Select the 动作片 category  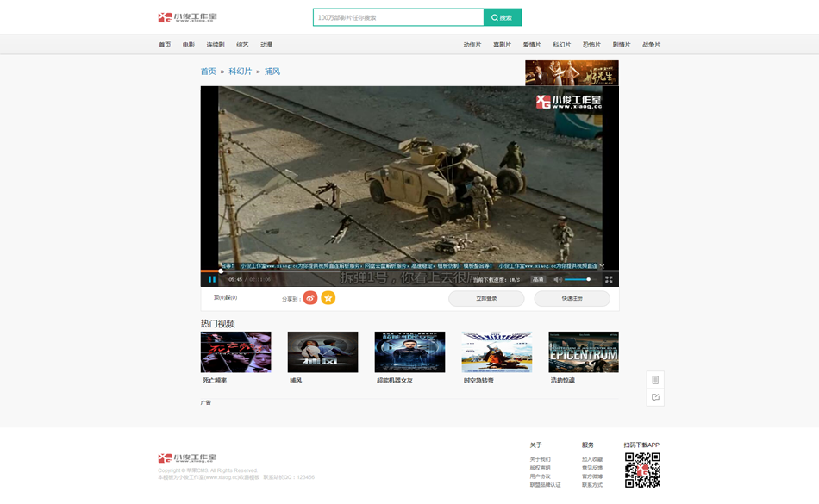click(472, 45)
